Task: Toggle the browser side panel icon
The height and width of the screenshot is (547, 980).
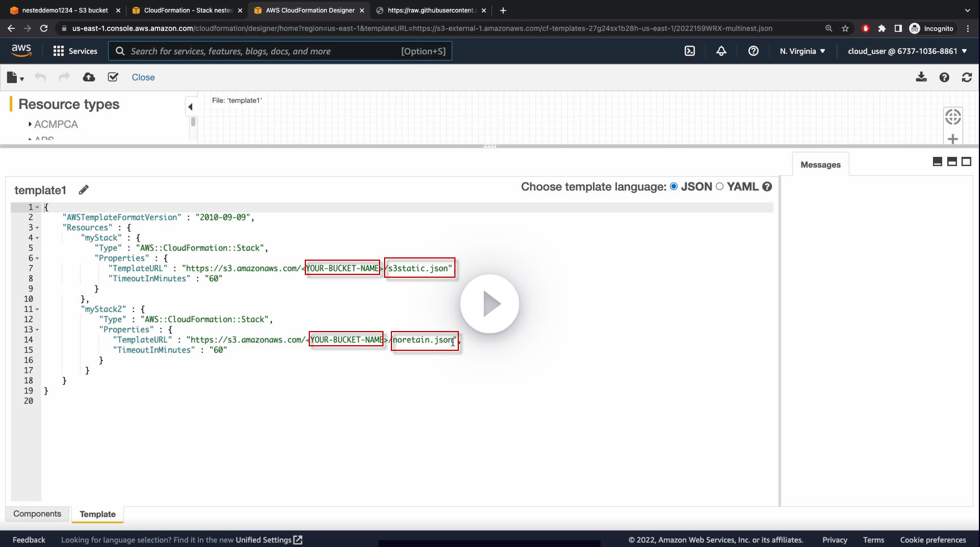Action: pyautogui.click(x=898, y=28)
